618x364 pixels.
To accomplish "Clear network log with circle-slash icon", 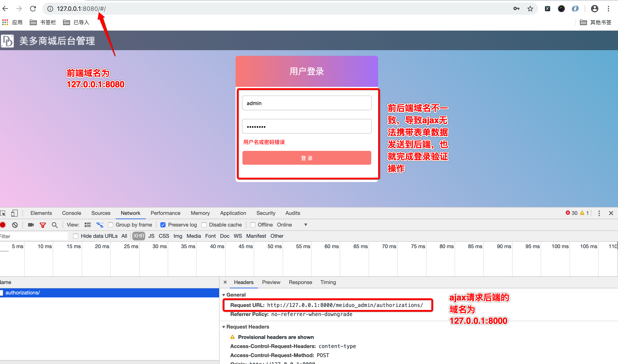I will [15, 225].
